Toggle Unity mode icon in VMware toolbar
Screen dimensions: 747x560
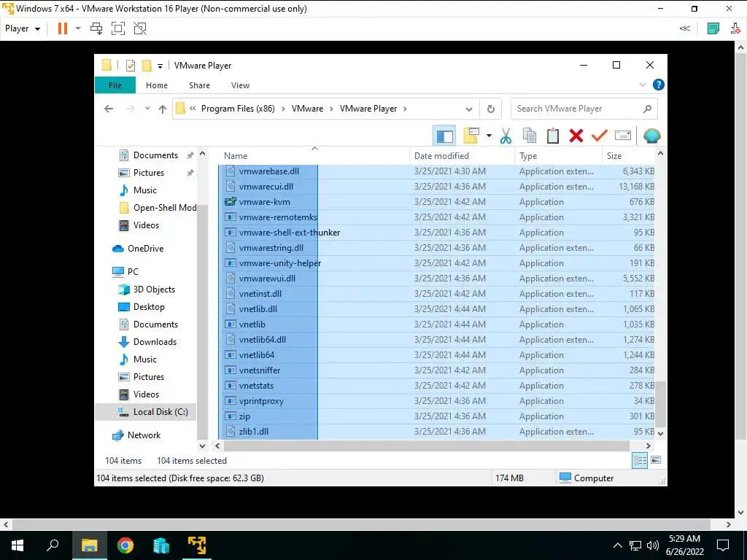click(140, 28)
